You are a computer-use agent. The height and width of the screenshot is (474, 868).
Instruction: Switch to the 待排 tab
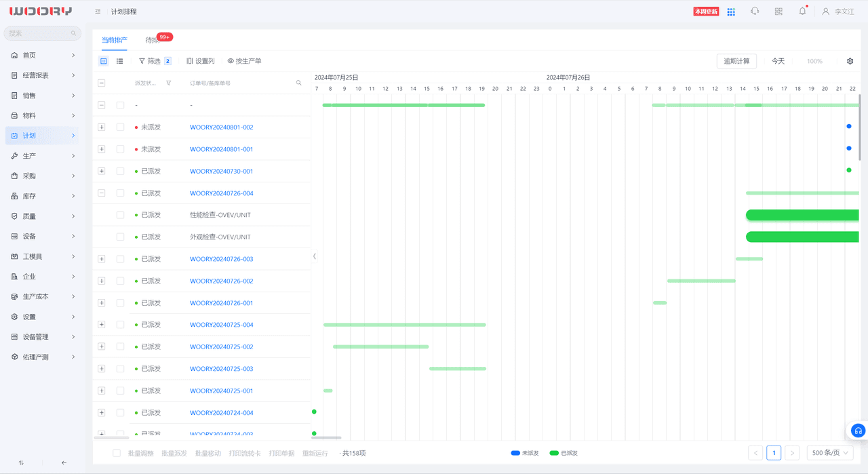click(152, 40)
